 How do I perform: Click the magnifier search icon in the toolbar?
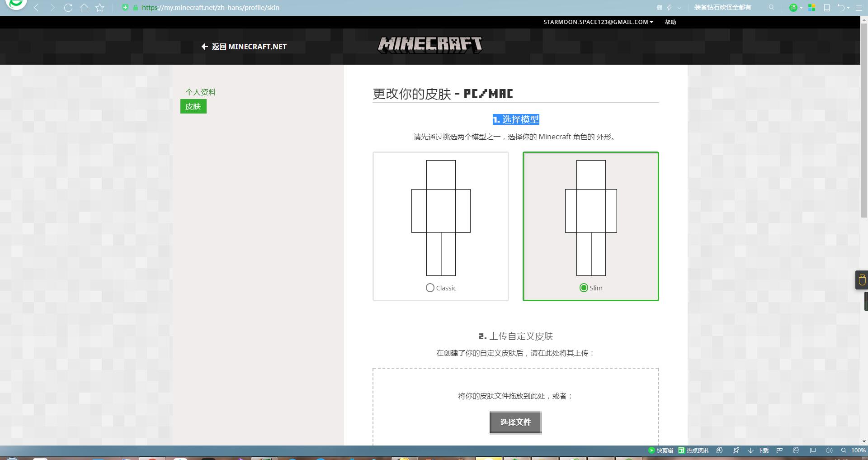(771, 7)
